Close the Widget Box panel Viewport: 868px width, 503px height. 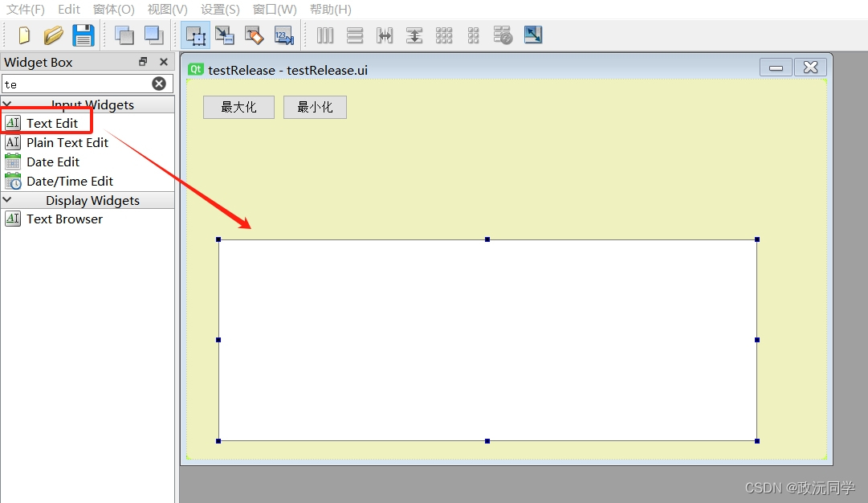(x=163, y=62)
